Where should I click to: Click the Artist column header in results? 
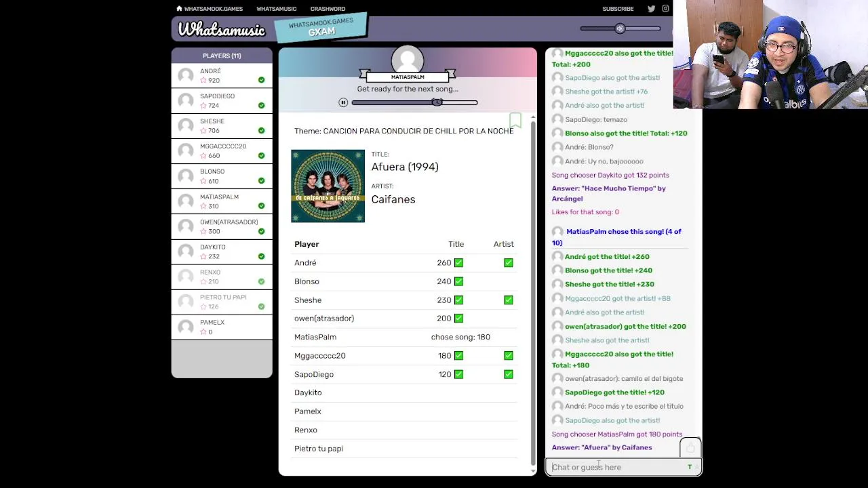(503, 244)
